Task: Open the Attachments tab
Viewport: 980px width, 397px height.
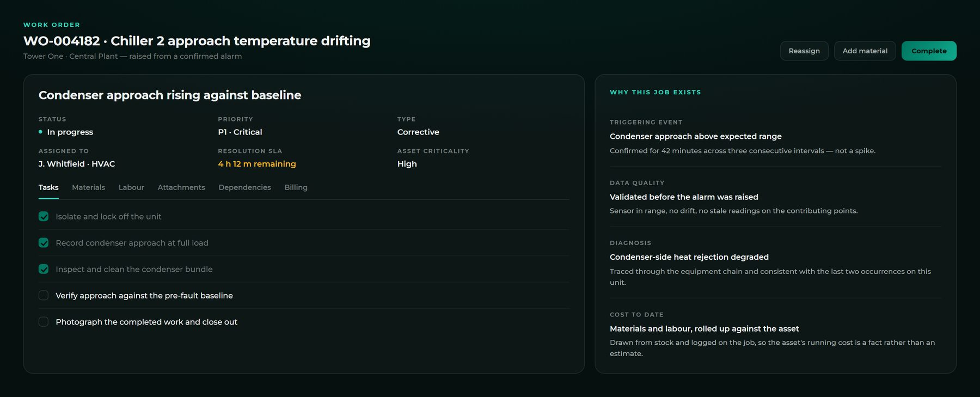Action: 181,187
